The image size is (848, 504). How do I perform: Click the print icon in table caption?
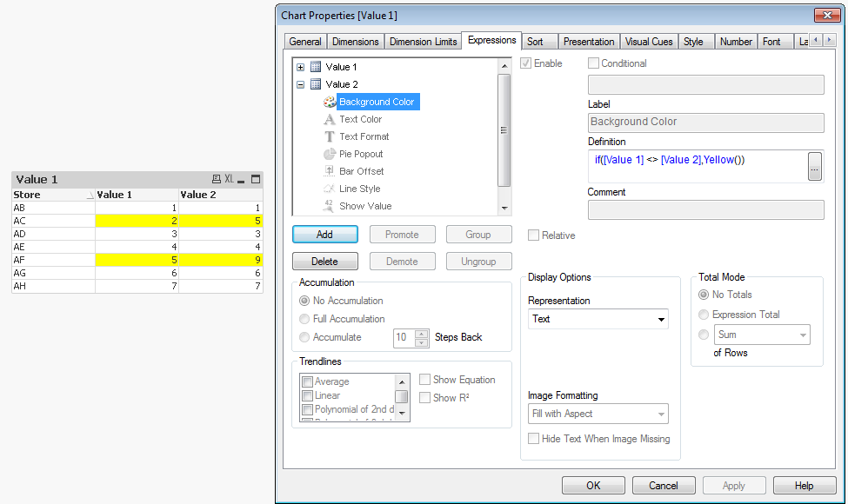tap(217, 179)
